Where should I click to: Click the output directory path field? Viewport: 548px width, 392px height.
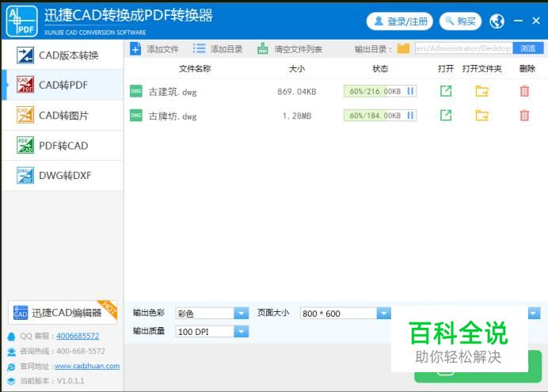[464, 48]
